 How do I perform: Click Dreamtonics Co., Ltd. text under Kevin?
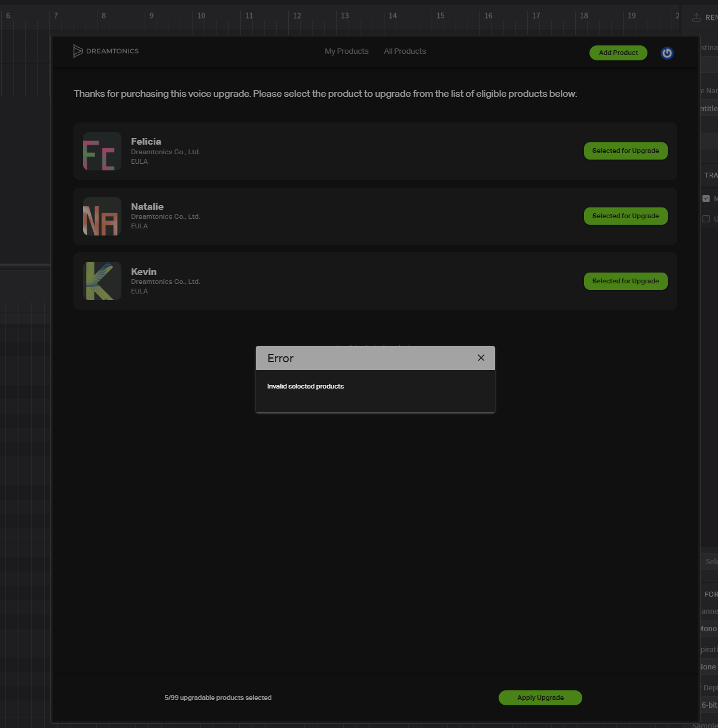pos(166,282)
